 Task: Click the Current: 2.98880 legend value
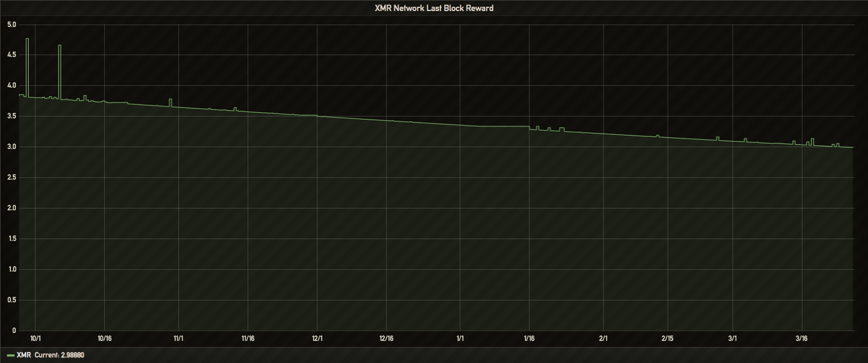(59, 356)
